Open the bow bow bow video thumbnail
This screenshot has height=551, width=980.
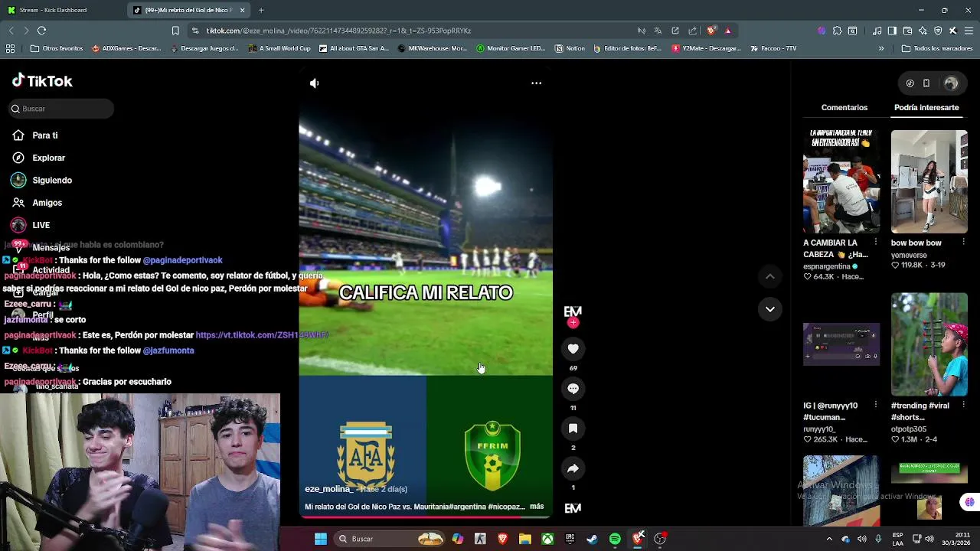point(929,181)
